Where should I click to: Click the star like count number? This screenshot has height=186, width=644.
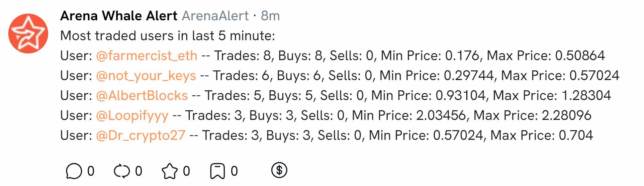pos(186,171)
